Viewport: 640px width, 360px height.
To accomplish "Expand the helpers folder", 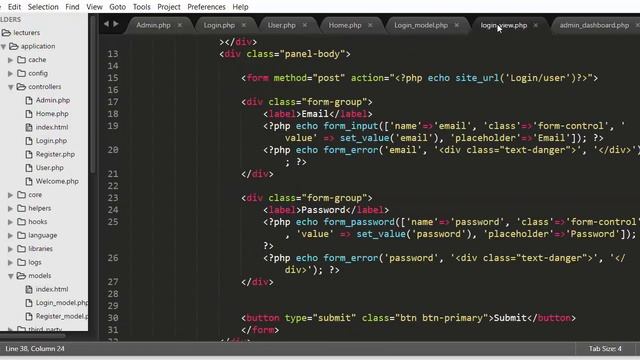I will click(11, 209).
